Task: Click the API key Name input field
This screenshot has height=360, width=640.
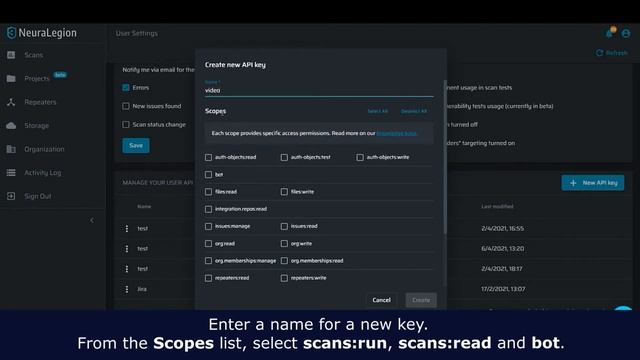Action: 319,90
